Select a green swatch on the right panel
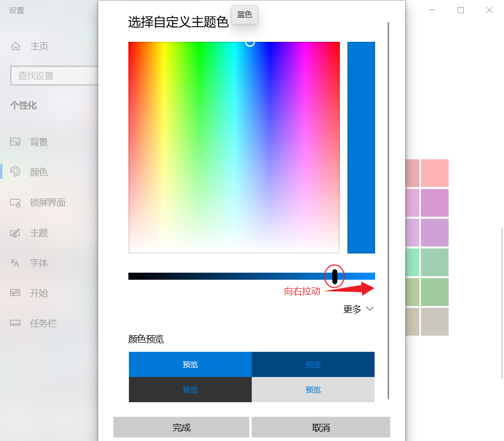This screenshot has width=504, height=441. click(434, 262)
